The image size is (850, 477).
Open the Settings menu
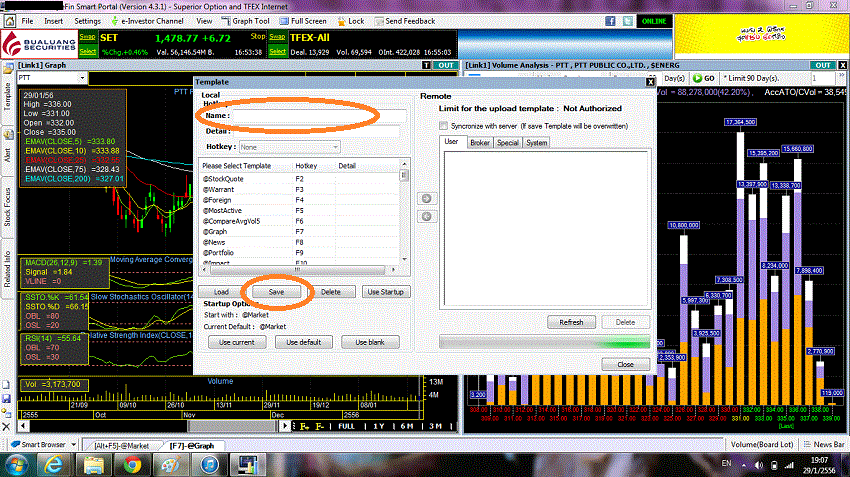(87, 21)
